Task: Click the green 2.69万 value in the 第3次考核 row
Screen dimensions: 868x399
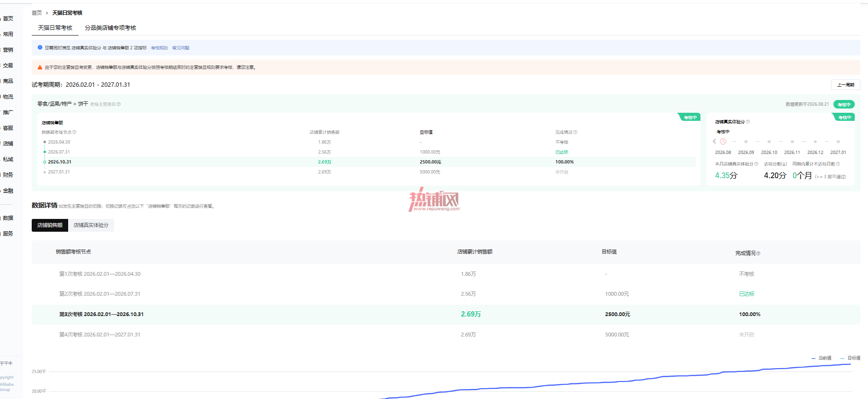Action: pos(471,314)
